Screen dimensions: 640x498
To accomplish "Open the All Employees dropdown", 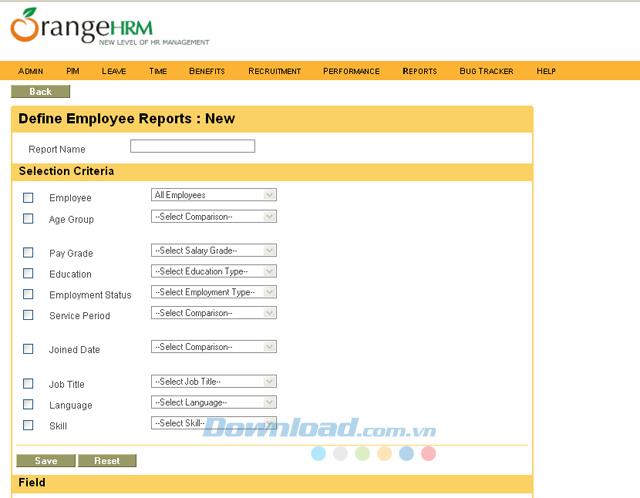I will tap(213, 195).
